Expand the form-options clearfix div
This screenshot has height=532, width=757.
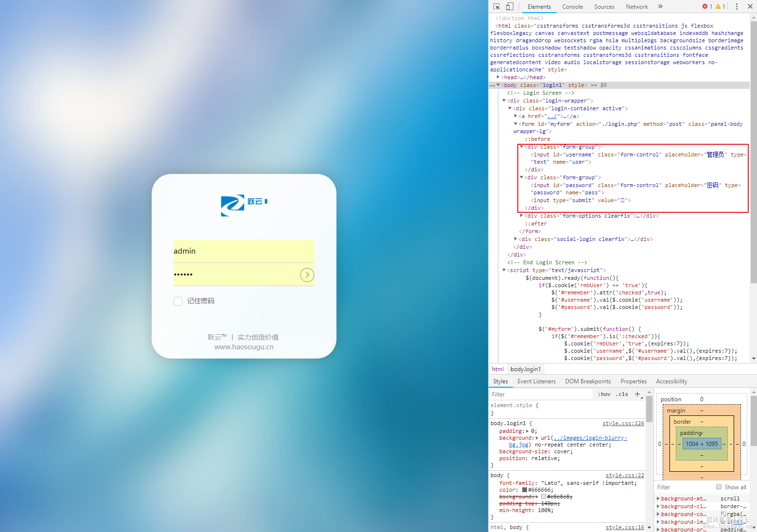click(x=521, y=216)
